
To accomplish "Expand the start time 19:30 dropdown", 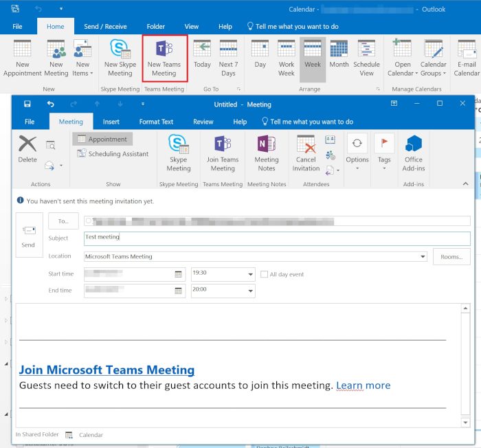I will pos(250,274).
